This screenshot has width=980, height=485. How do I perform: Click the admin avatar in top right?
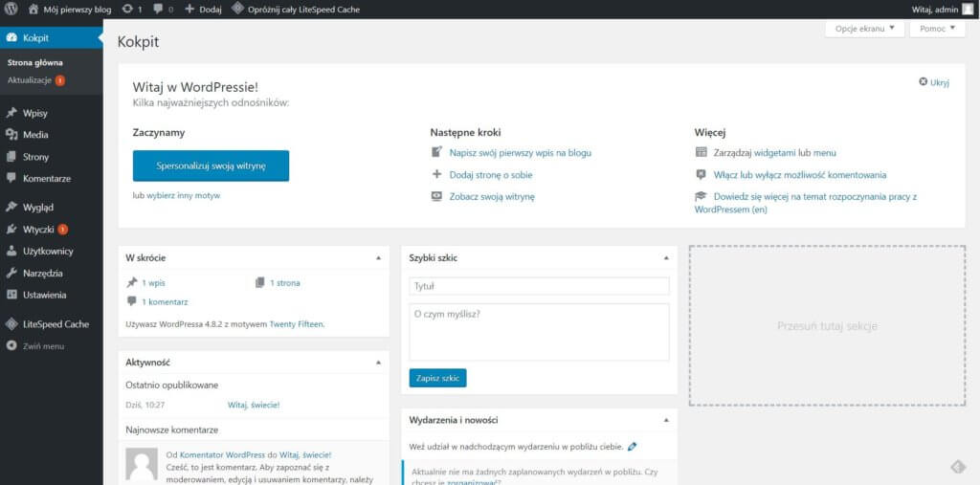point(968,9)
